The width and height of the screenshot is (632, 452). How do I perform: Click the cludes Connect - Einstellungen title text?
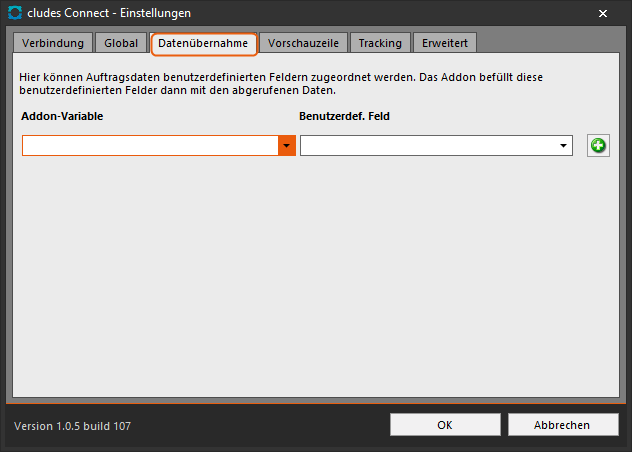point(109,13)
